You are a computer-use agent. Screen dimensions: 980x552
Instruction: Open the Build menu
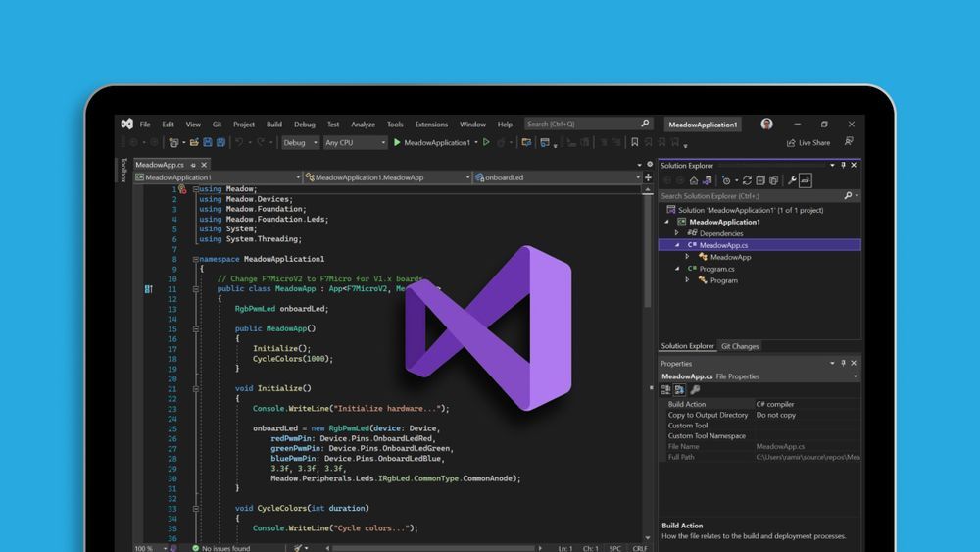click(x=274, y=125)
